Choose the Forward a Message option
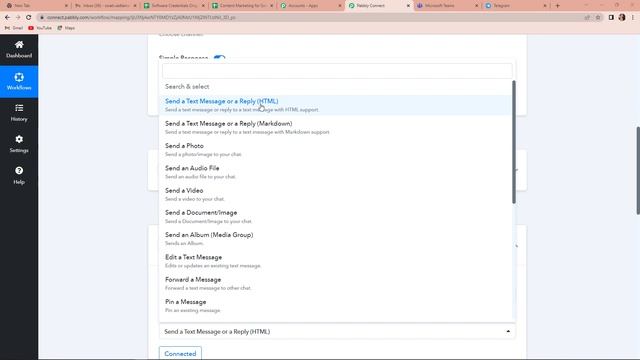 pyautogui.click(x=335, y=283)
